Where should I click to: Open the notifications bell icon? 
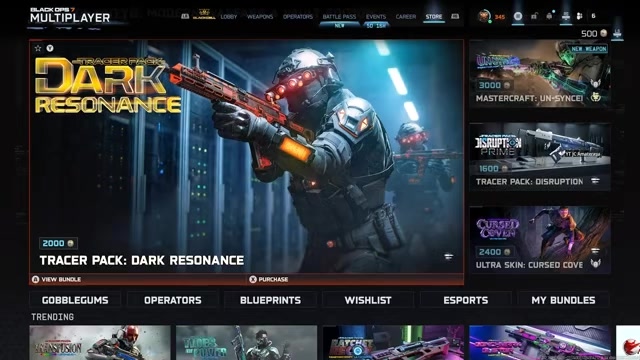click(x=549, y=16)
